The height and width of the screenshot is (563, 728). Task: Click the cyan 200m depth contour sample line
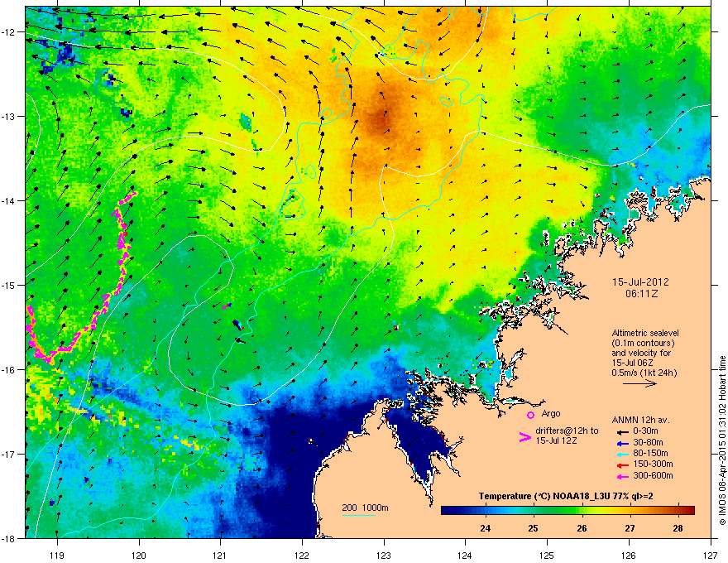tap(359, 516)
